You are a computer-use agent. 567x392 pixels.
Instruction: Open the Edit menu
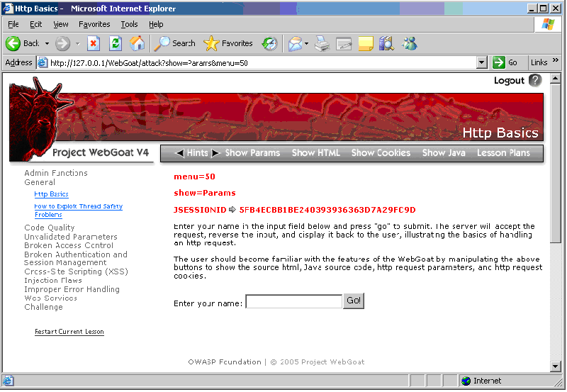coord(36,24)
